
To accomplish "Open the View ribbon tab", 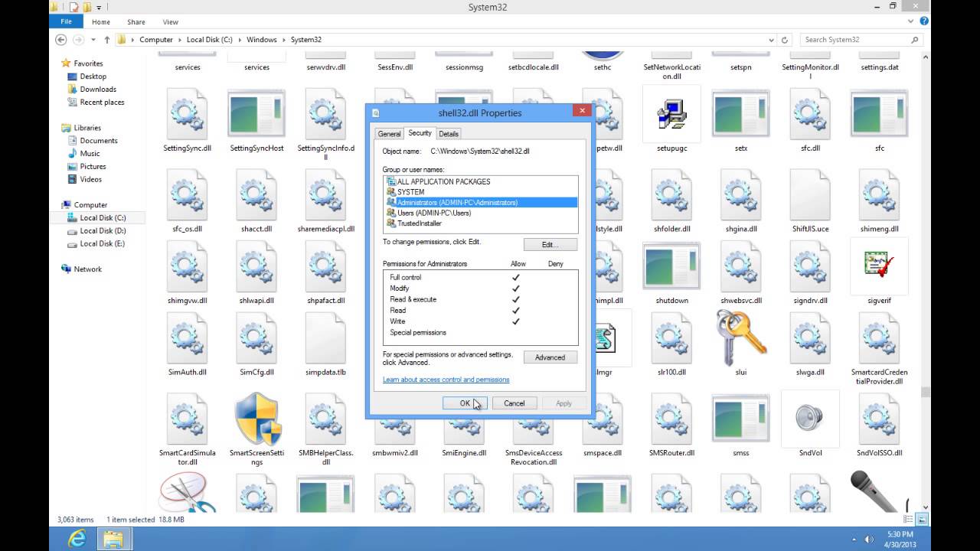I will pyautogui.click(x=170, y=21).
